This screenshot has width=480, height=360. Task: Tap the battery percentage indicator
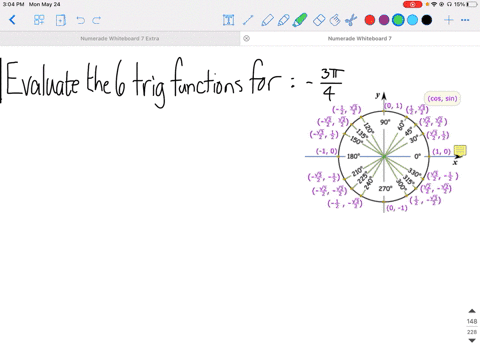[459, 4]
